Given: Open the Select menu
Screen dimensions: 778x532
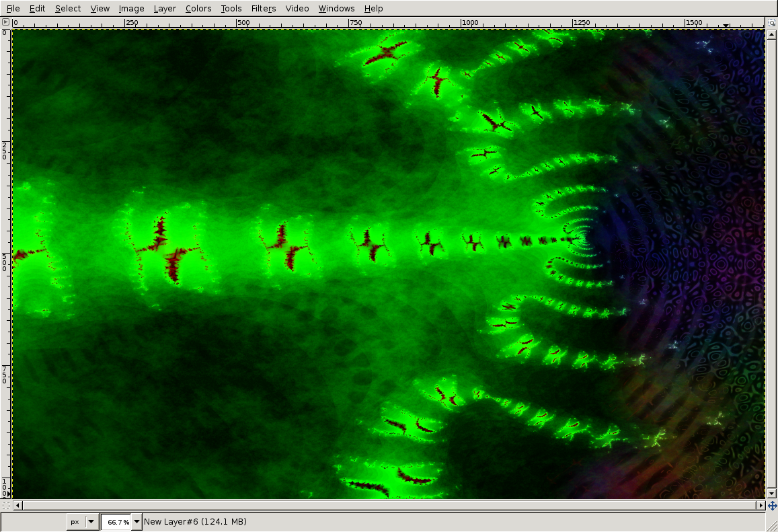Looking at the screenshot, I should click(68, 9).
